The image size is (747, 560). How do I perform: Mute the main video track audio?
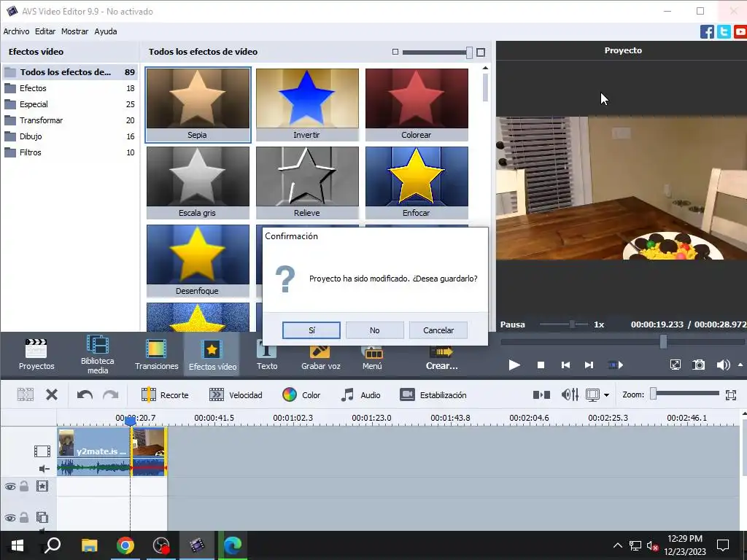coord(44,469)
